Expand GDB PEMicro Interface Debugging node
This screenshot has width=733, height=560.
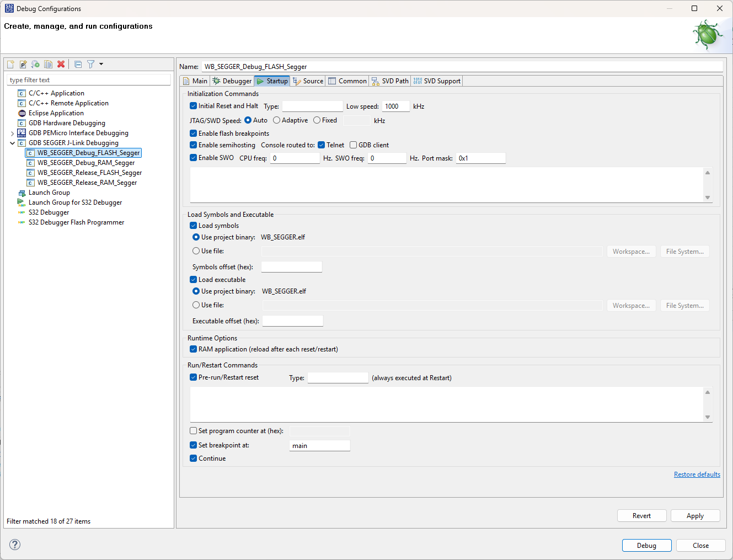(12, 134)
